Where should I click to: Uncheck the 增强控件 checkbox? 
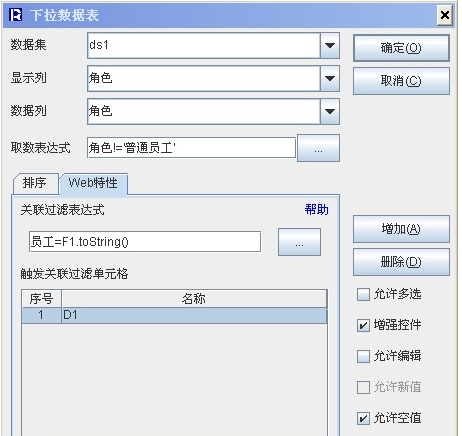coord(363,325)
